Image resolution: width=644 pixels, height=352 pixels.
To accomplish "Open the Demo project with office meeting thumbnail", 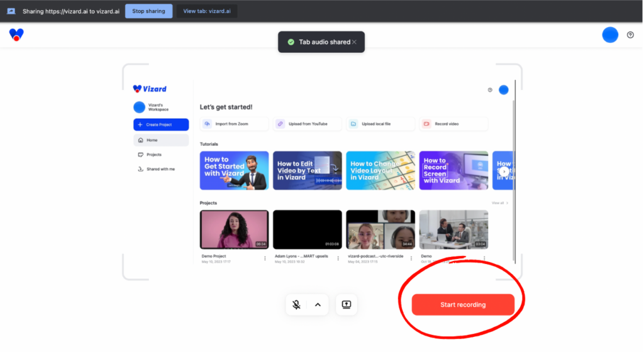I will (x=454, y=230).
